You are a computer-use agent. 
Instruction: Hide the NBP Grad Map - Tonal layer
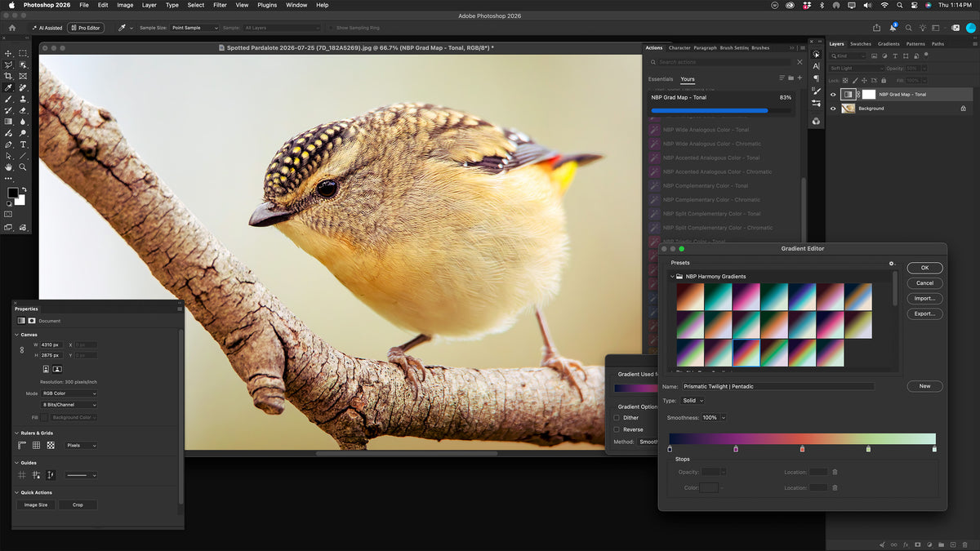(833, 95)
